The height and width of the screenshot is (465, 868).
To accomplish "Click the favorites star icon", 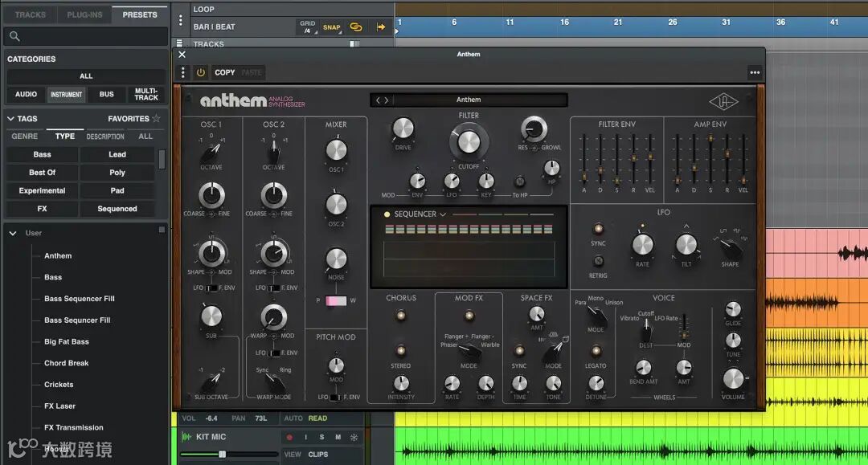I will 156,118.
